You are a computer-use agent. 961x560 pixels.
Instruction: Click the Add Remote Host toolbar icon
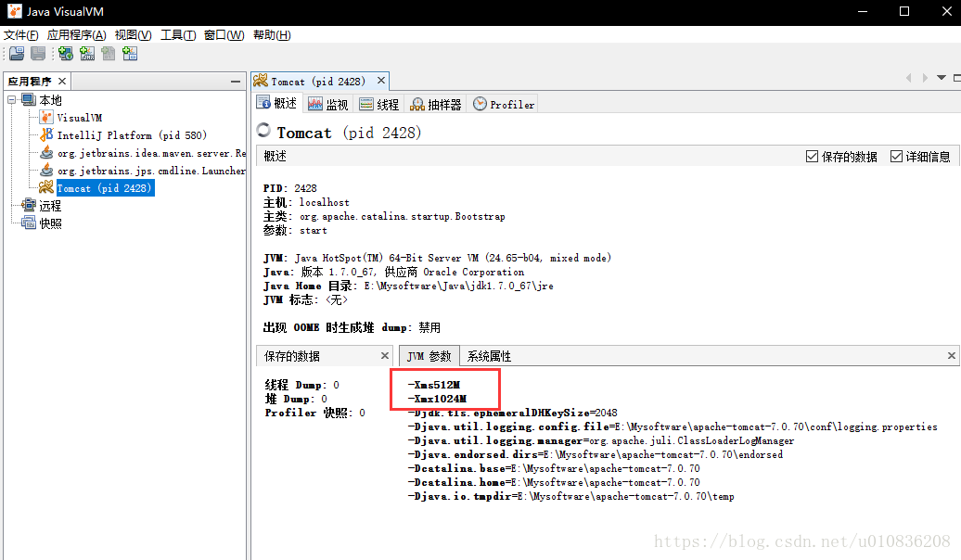coord(66,54)
